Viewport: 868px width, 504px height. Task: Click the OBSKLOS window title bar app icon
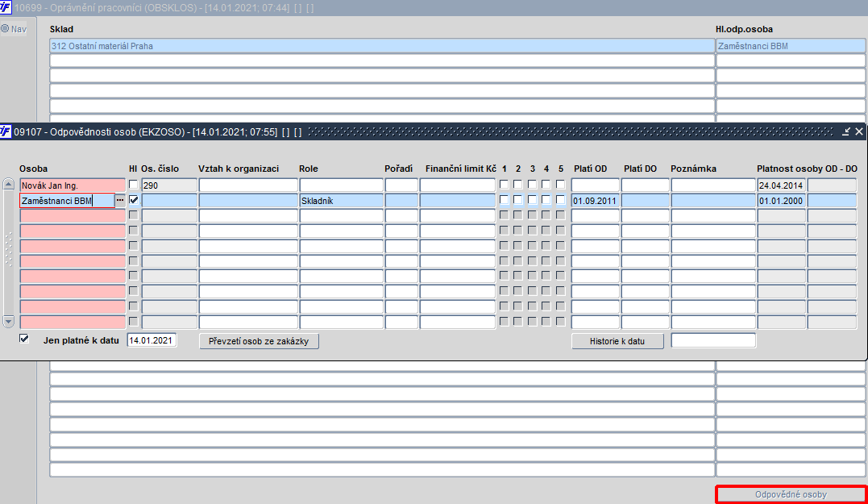coord(5,8)
